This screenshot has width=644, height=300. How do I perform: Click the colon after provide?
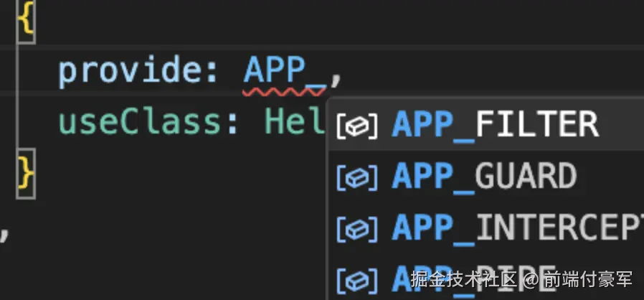pyautogui.click(x=212, y=73)
